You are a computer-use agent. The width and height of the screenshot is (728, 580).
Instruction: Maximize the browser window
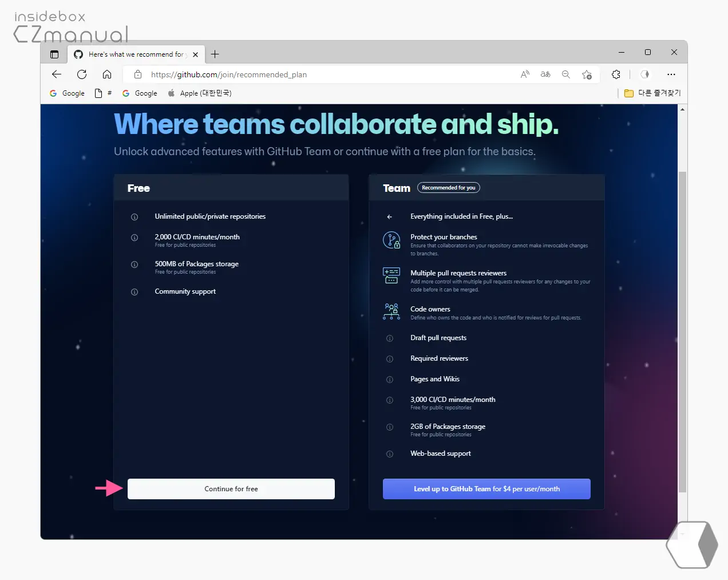click(648, 52)
